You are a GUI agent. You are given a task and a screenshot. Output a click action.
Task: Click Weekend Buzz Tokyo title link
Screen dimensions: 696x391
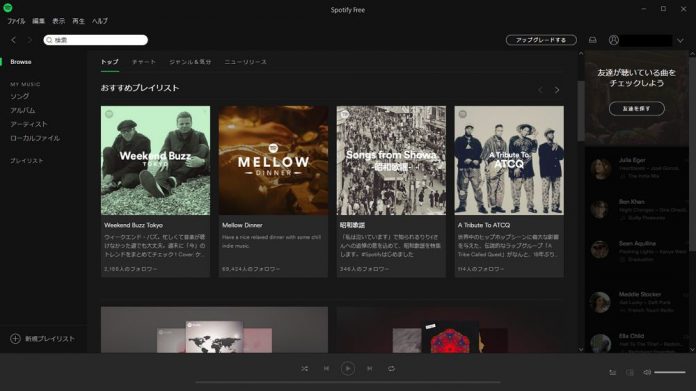pos(133,225)
